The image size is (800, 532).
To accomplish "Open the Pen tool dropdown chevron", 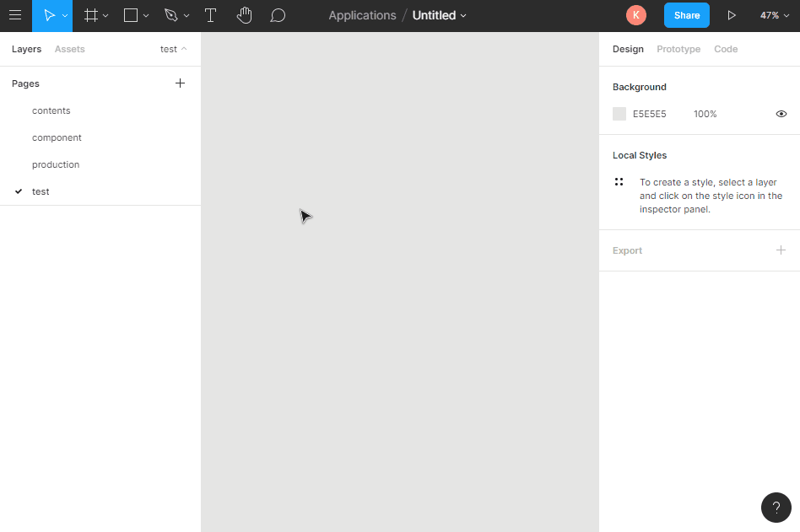I will pyautogui.click(x=186, y=16).
